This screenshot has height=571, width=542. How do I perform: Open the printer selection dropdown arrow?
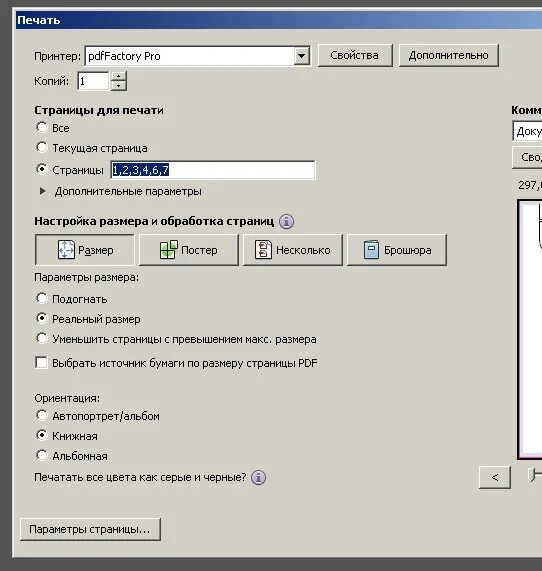point(302,56)
